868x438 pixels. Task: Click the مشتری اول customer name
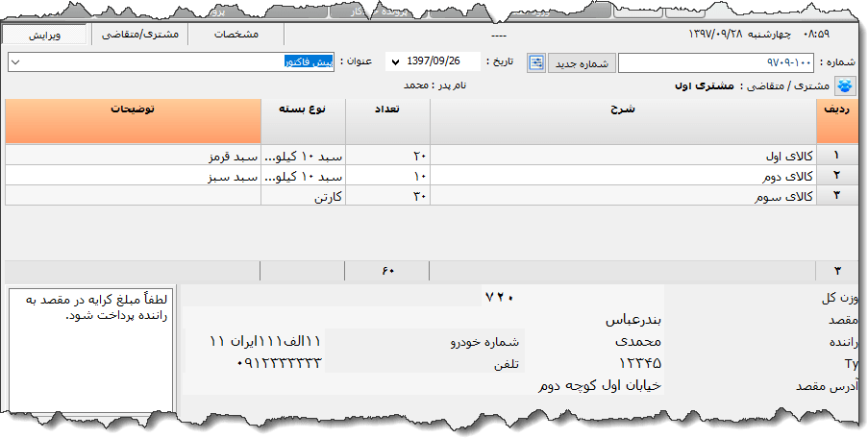(x=705, y=85)
